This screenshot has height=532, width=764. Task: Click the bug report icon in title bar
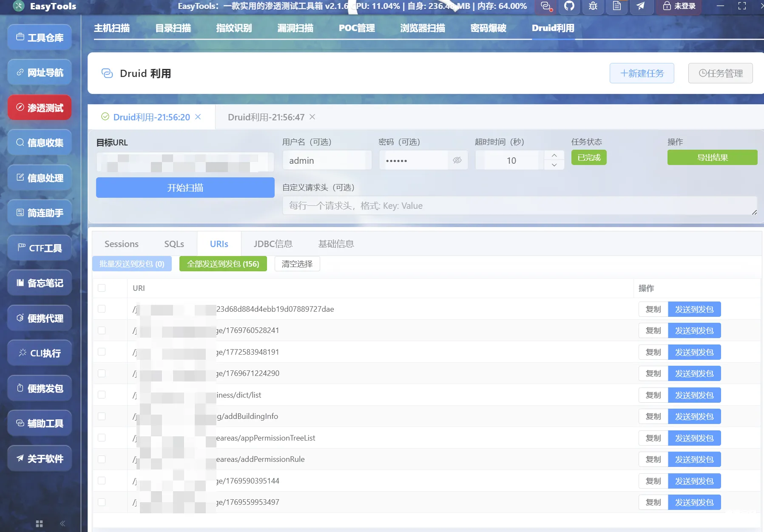593,6
